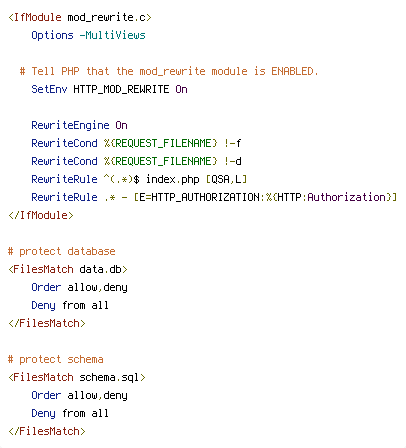Click the FilesMatch schema.sql opening tag

click(x=77, y=377)
